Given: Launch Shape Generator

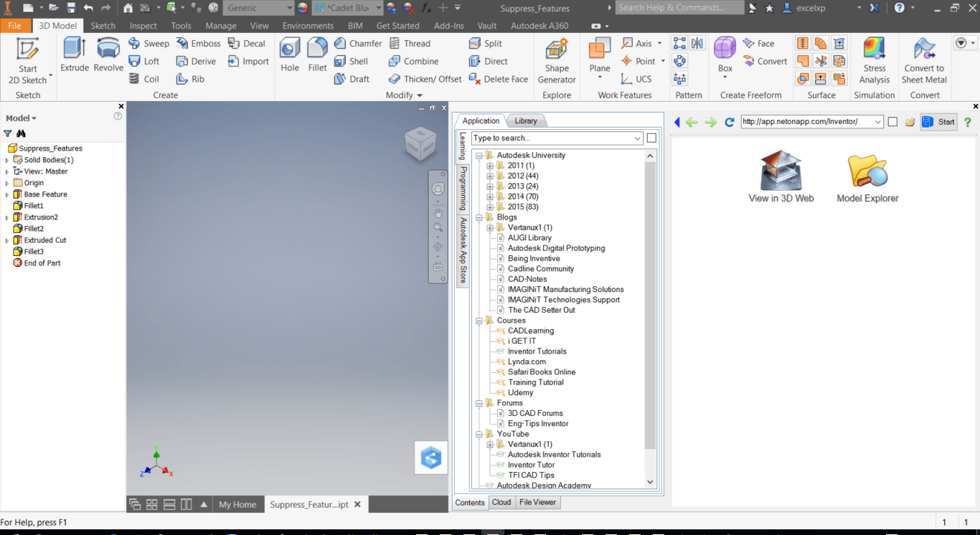Looking at the screenshot, I should coord(557,62).
